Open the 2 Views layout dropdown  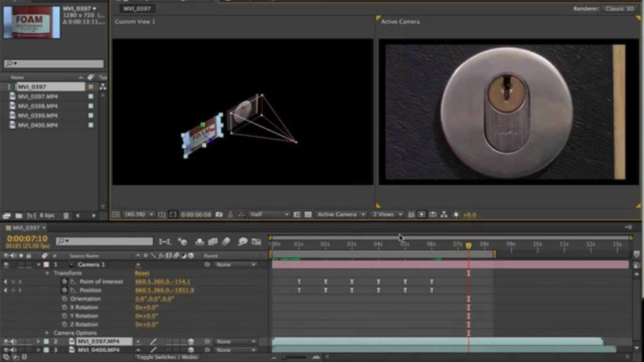pyautogui.click(x=386, y=214)
